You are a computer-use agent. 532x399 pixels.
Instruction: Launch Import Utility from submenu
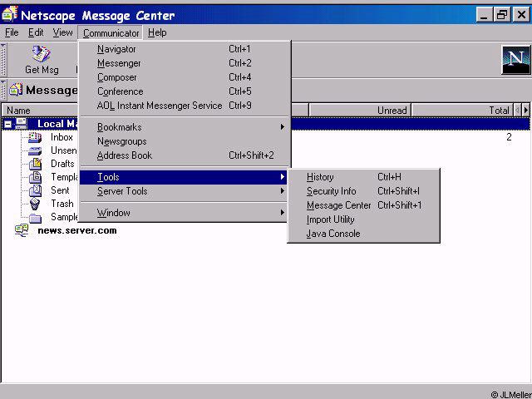click(x=364, y=219)
